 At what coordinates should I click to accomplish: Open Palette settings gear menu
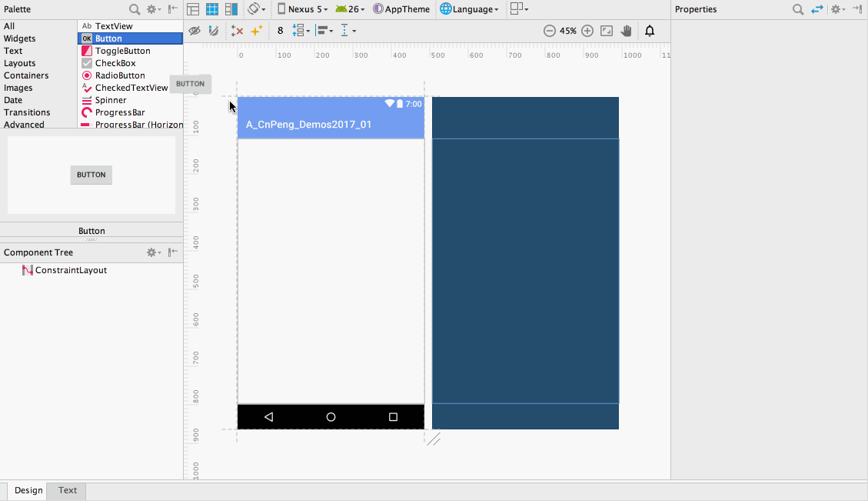[x=153, y=9]
